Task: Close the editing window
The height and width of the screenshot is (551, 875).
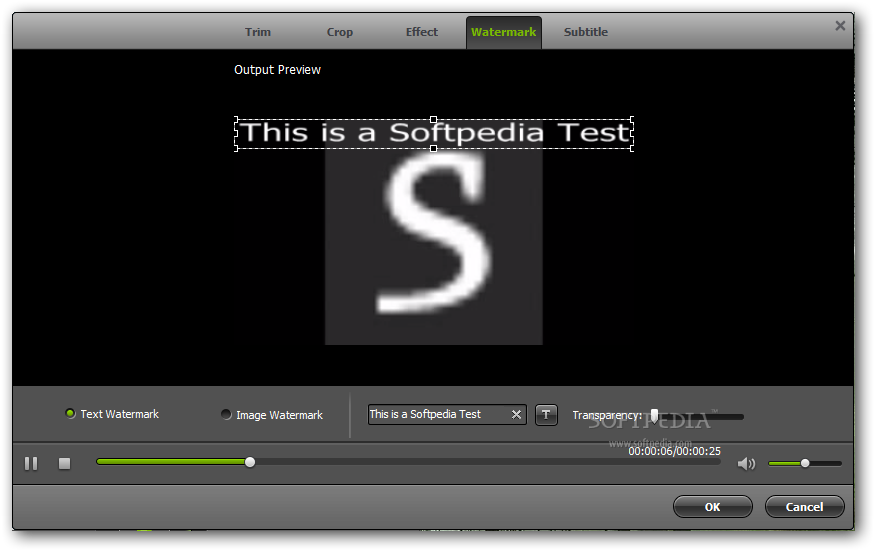Action: tap(840, 26)
